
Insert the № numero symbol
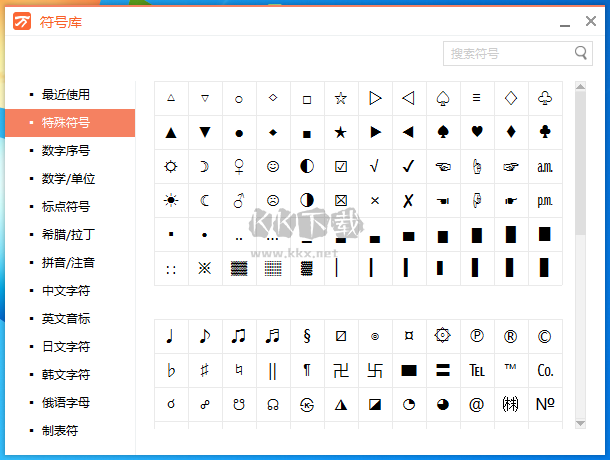coord(545,405)
